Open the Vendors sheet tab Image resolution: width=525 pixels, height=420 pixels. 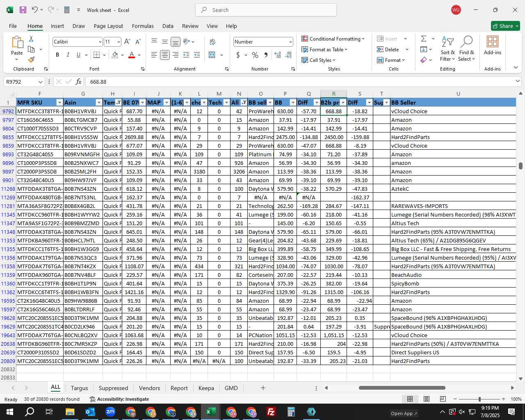click(149, 388)
